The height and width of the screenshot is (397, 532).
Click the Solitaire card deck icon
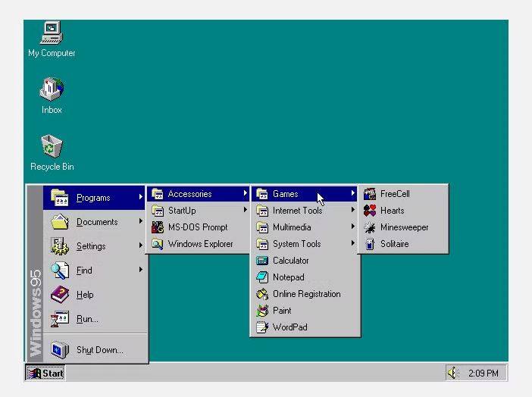point(370,244)
